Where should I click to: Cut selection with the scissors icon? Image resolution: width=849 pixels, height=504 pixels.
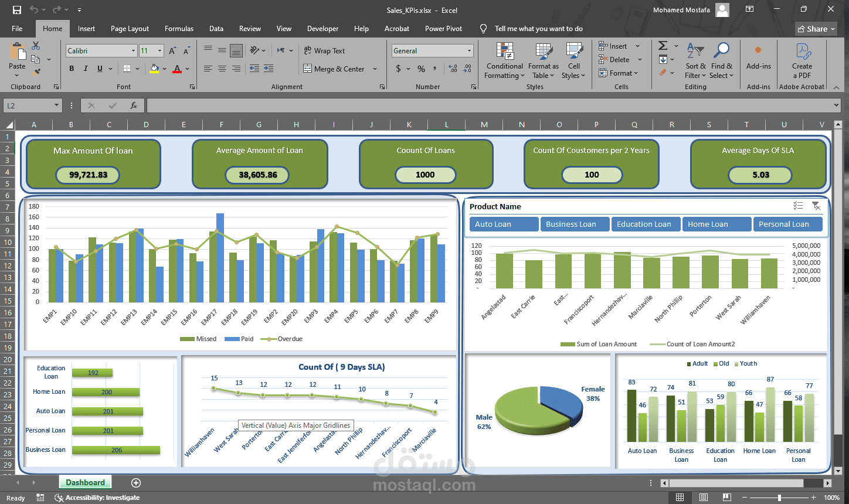coord(36,46)
